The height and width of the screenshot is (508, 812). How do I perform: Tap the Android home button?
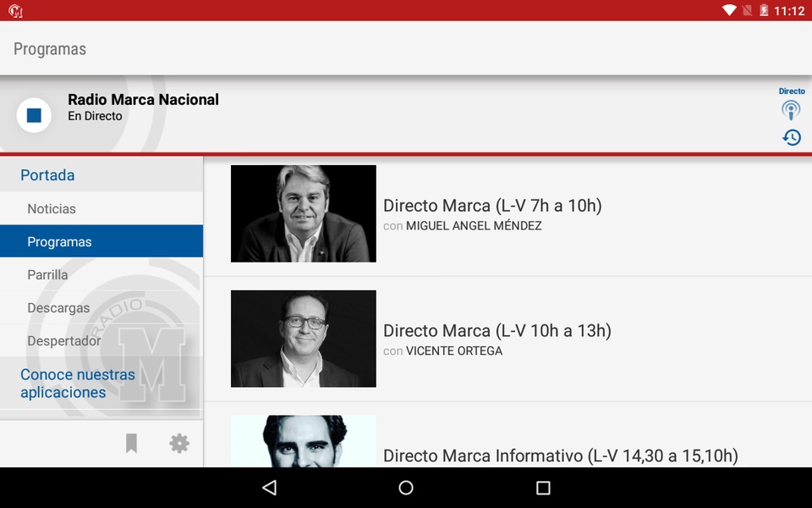pos(406,488)
